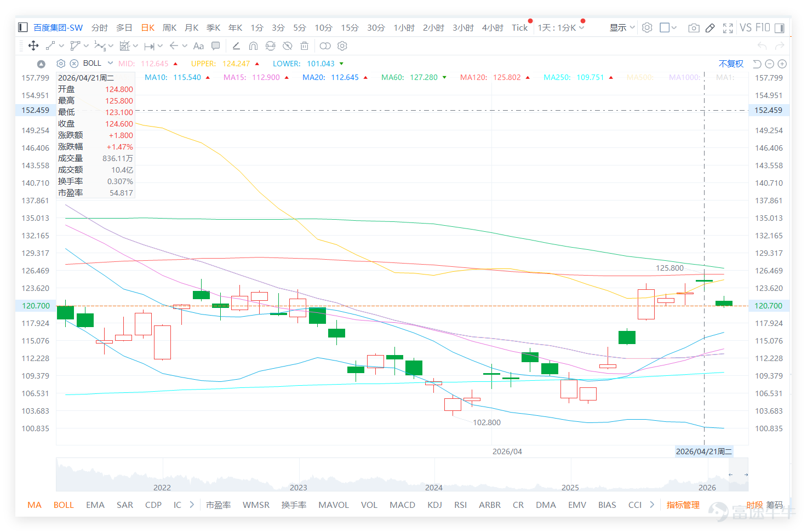Click the 不复权 adjustment link

point(731,64)
